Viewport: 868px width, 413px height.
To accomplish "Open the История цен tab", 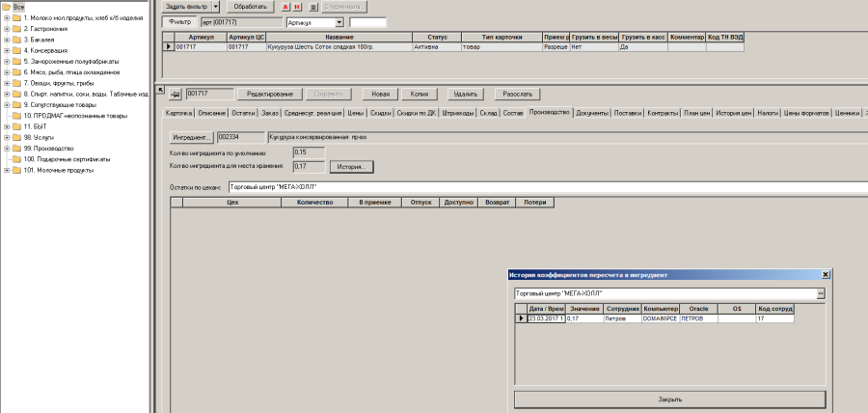I will 733,113.
